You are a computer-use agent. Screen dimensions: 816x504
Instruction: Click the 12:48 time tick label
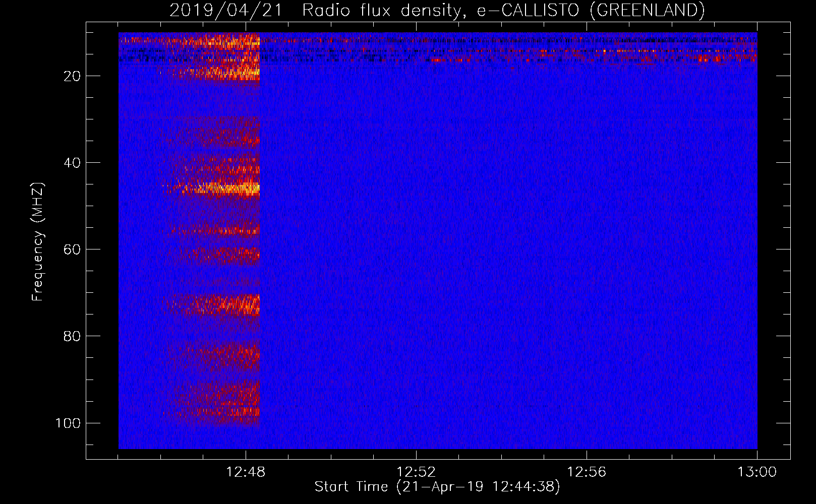click(246, 472)
